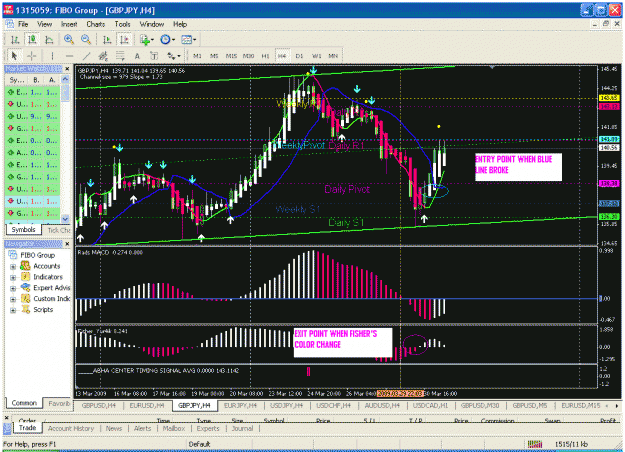Select the equidistant channel tool
This screenshot has width=625, height=452.
pyautogui.click(x=103, y=56)
